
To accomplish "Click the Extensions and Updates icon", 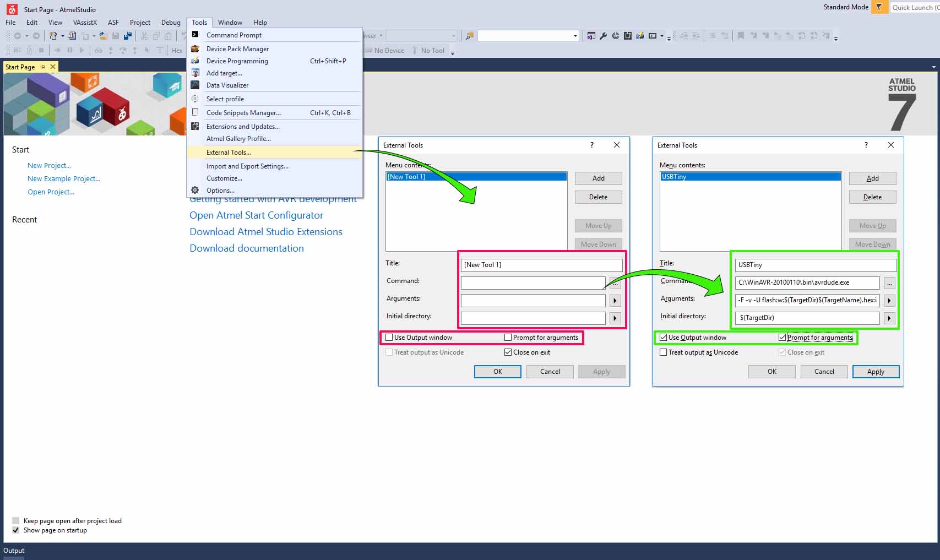I will (195, 126).
